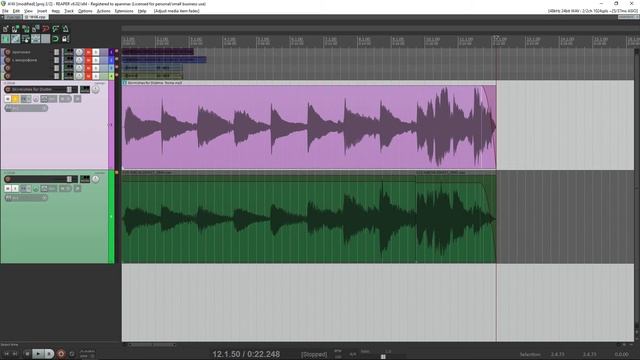Click the red transport Record button

[x=61, y=353]
